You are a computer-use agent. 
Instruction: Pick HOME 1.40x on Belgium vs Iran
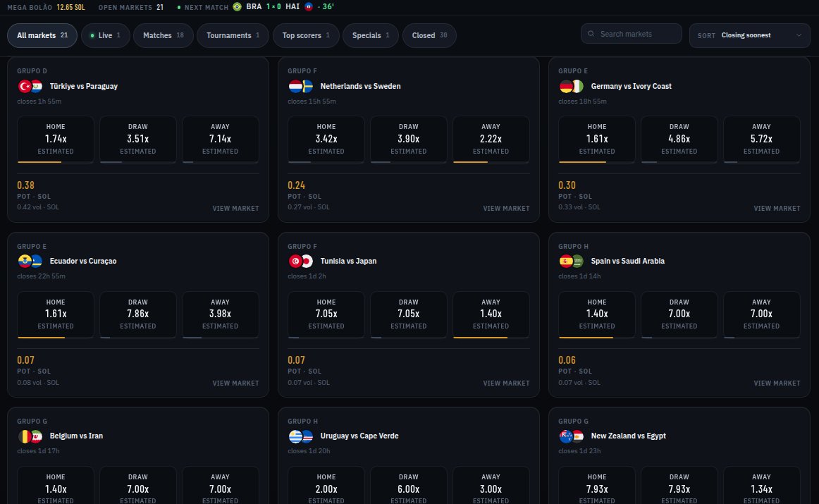[x=56, y=486]
